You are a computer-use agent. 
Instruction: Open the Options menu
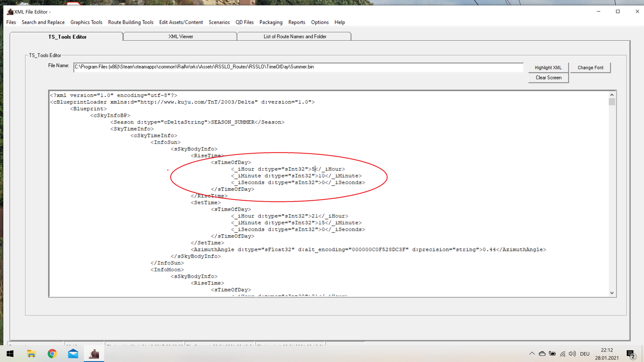click(320, 22)
